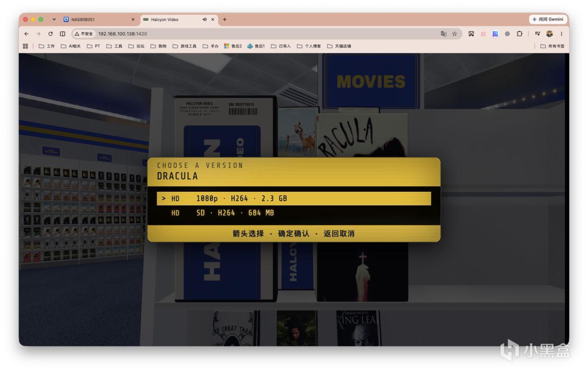Image resolution: width=588 pixels, height=371 pixels.
Task: Open the translate page icon in address bar
Action: [x=443, y=34]
